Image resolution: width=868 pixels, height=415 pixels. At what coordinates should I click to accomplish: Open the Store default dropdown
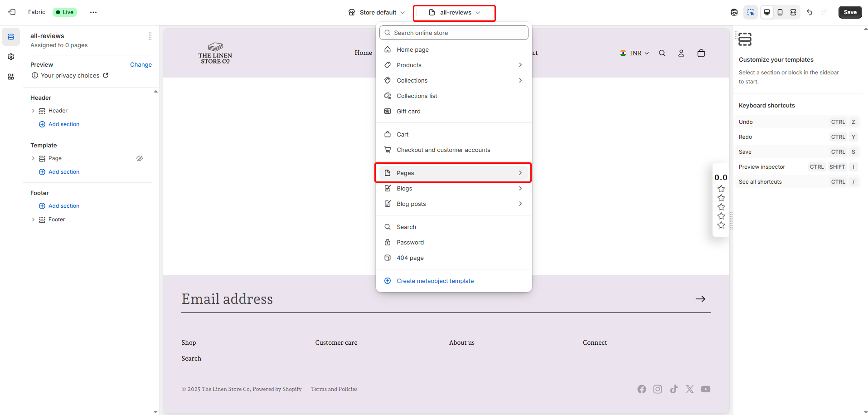377,12
